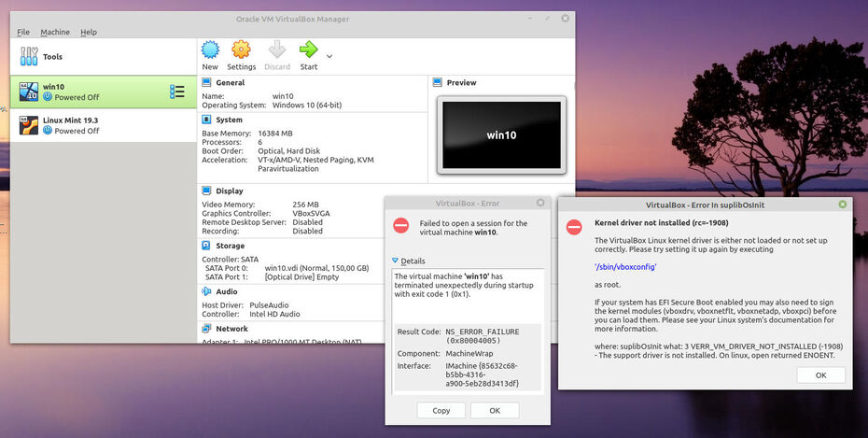Click the win10 preview thumbnail
Image resolution: width=868 pixels, height=438 pixels.
[x=501, y=134]
